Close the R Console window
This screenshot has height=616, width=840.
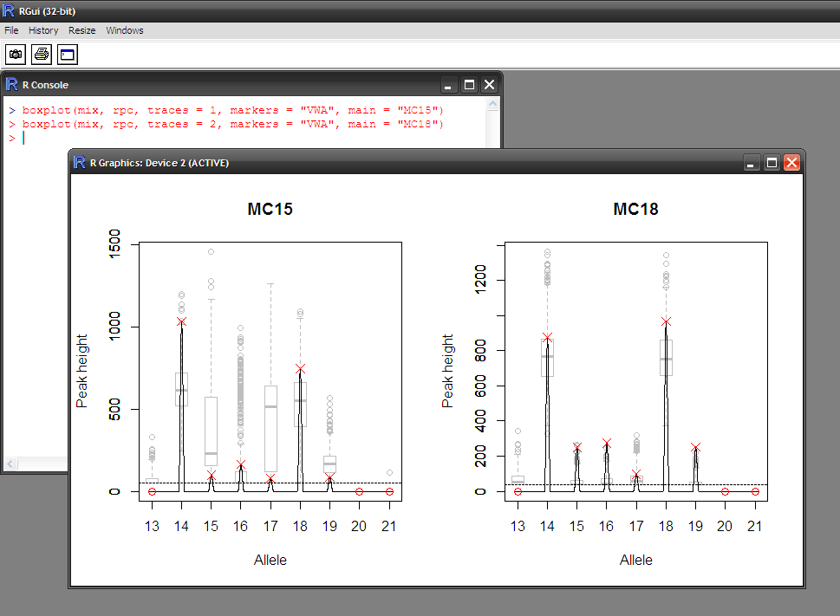489,85
